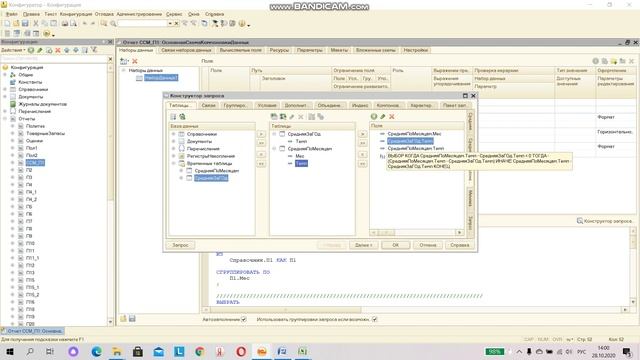The height and width of the screenshot is (360, 640).
Task: Move item down arrow in Конфигурация panel
Action: [x=76, y=50]
